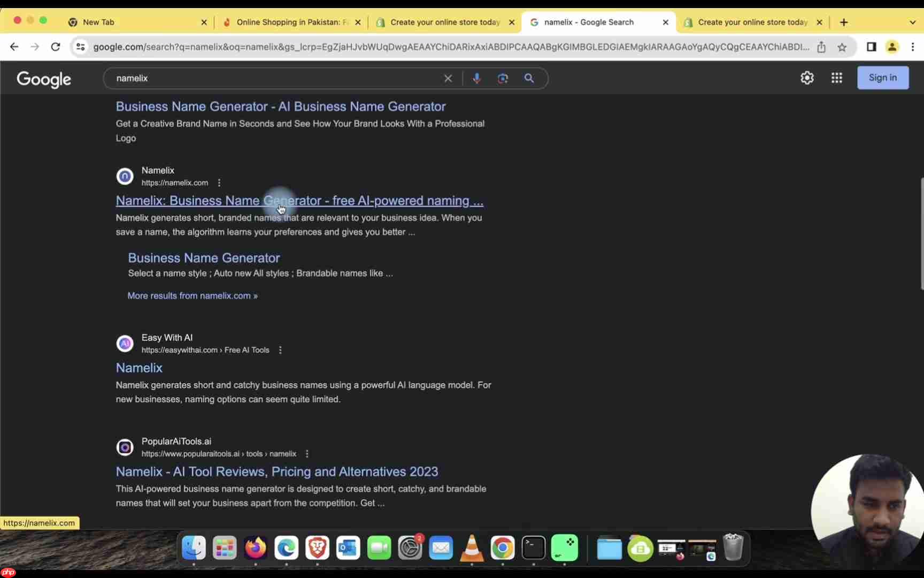924x578 pixels.
Task: Open the Trash in the Dock
Action: point(733,547)
